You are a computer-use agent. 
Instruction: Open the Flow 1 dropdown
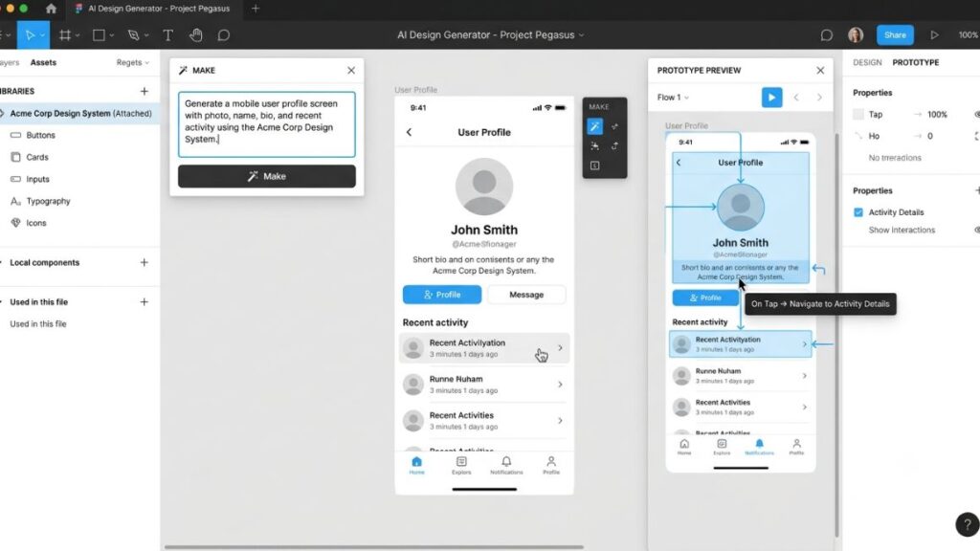click(x=673, y=98)
